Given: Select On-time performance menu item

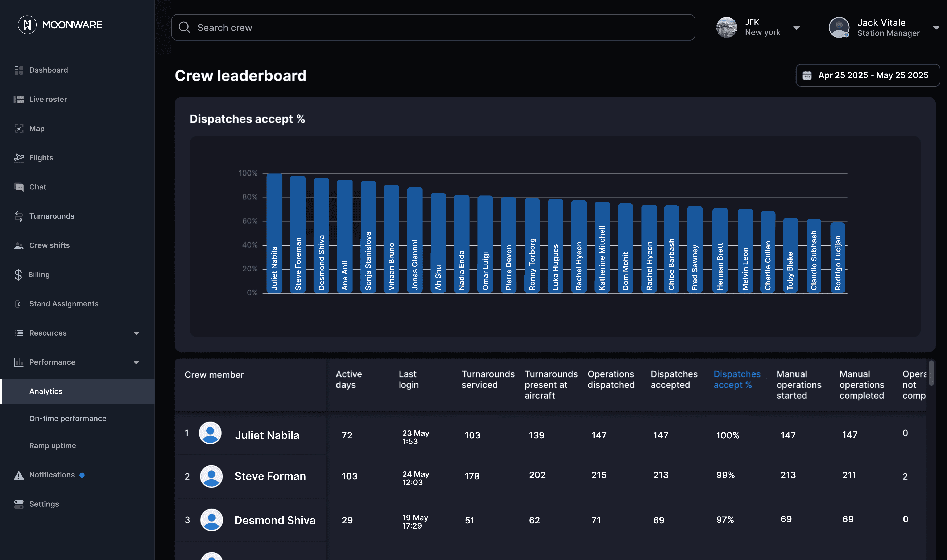Looking at the screenshot, I should (x=68, y=418).
